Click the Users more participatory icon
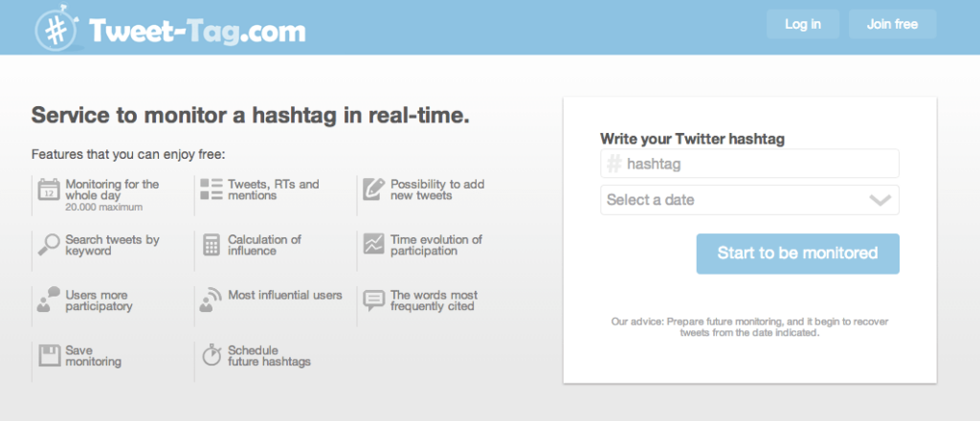980x421 pixels. click(49, 299)
